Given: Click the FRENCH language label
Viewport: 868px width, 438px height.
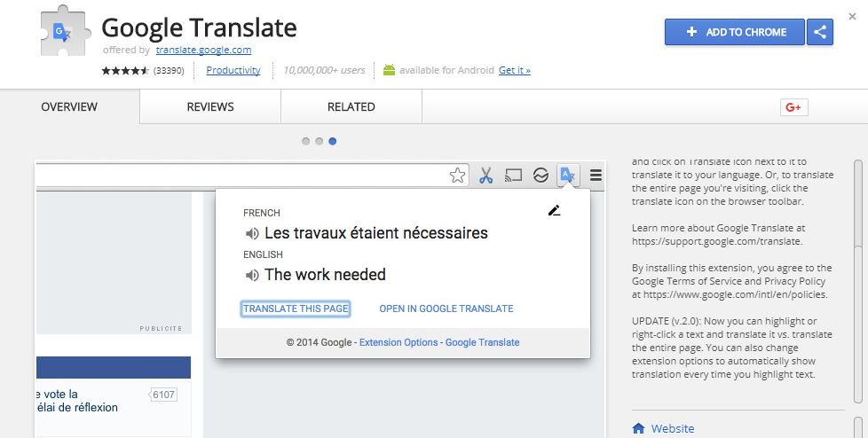Looking at the screenshot, I should click(261, 213).
